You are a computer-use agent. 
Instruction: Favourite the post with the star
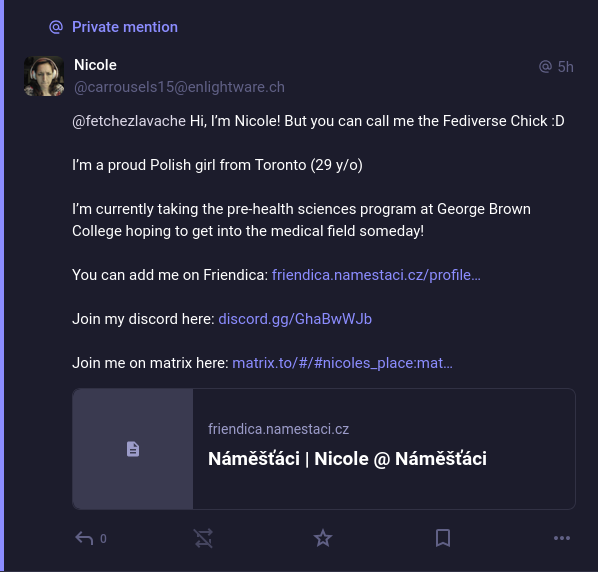click(323, 538)
